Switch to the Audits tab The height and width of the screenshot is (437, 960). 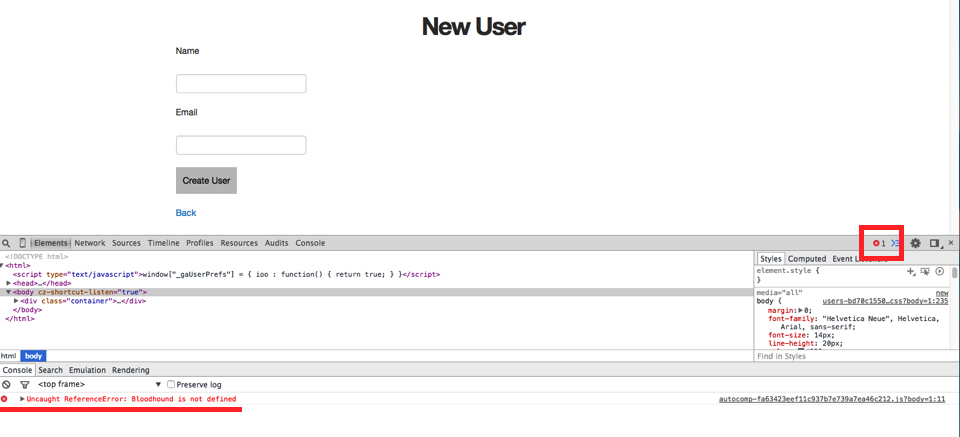tap(277, 243)
